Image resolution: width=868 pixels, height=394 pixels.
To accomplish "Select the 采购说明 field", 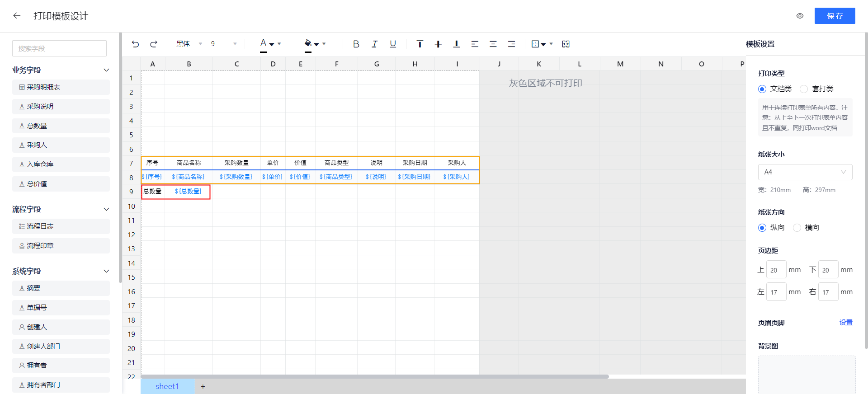I will (61, 107).
